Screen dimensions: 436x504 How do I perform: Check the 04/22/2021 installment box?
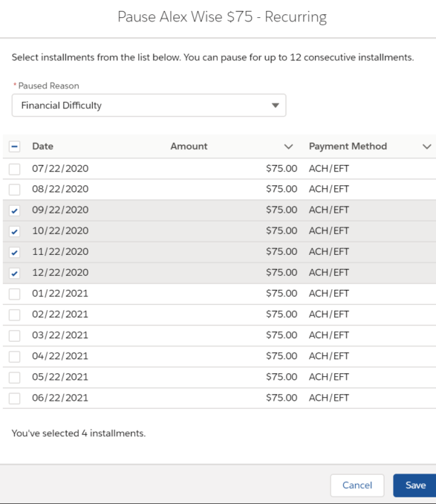click(14, 357)
